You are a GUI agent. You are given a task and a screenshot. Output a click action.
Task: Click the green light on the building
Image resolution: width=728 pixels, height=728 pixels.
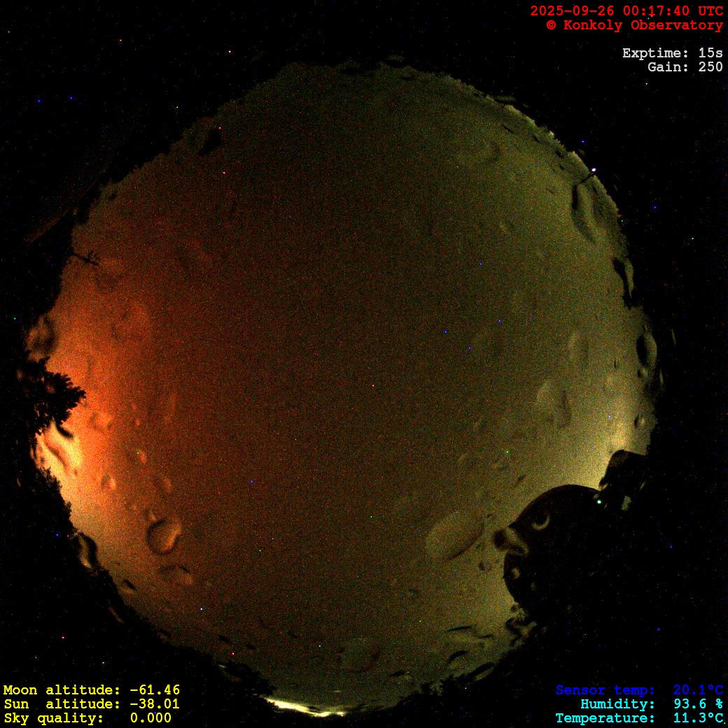click(598, 501)
